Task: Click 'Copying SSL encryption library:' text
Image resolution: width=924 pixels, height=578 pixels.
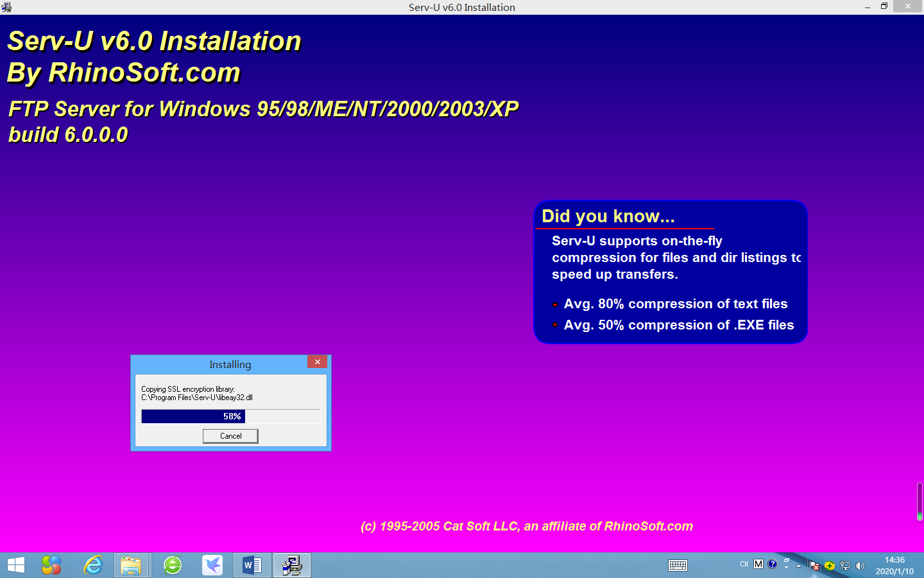Action: [188, 389]
